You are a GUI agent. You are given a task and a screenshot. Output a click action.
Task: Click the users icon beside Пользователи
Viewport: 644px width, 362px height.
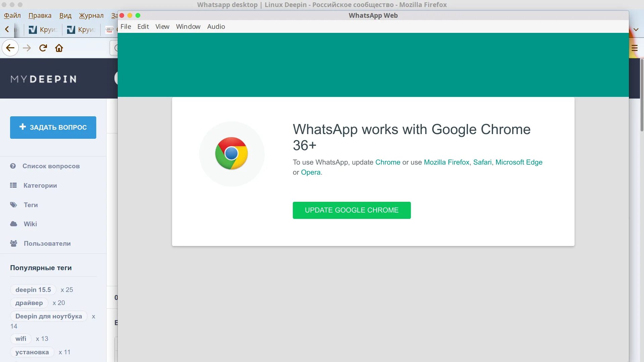[13, 243]
